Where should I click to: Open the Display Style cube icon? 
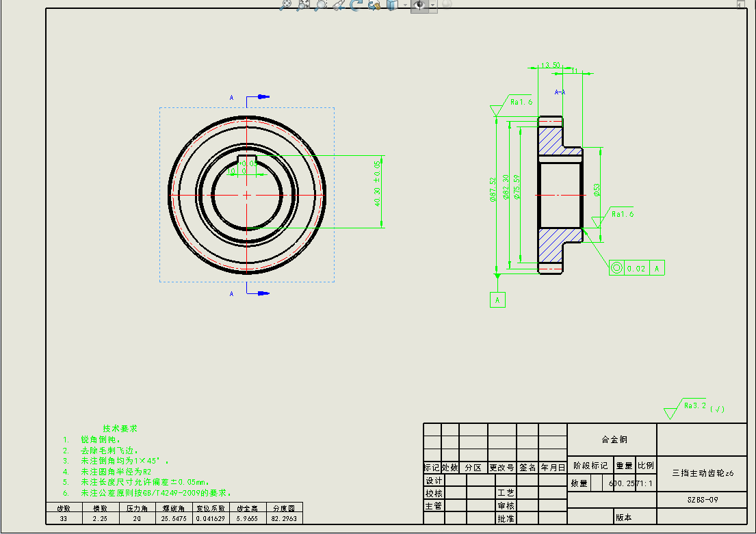(x=392, y=5)
